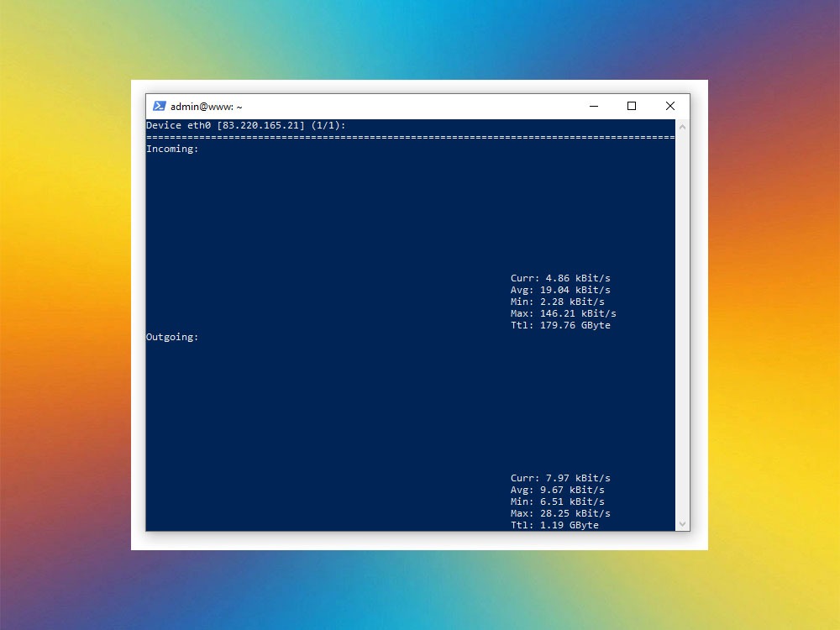The image size is (840, 630).
Task: Click the outgoing Max 28.25 kBit/s line
Action: click(560, 513)
